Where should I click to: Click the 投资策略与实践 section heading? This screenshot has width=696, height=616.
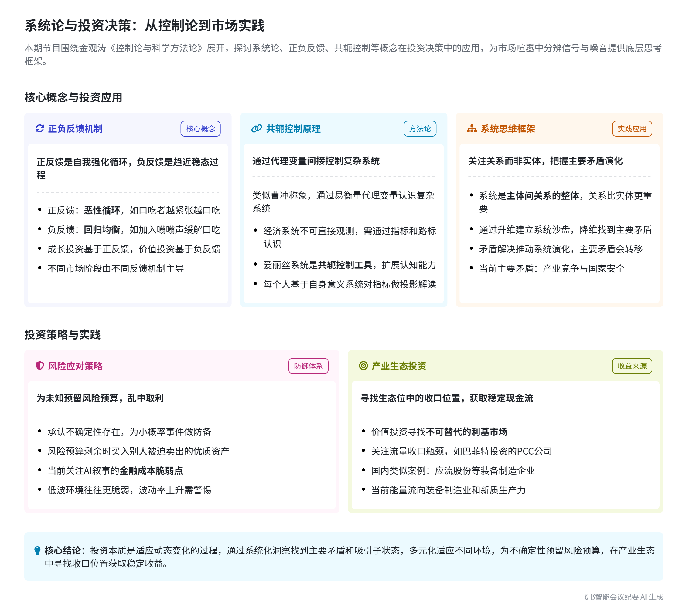click(62, 334)
